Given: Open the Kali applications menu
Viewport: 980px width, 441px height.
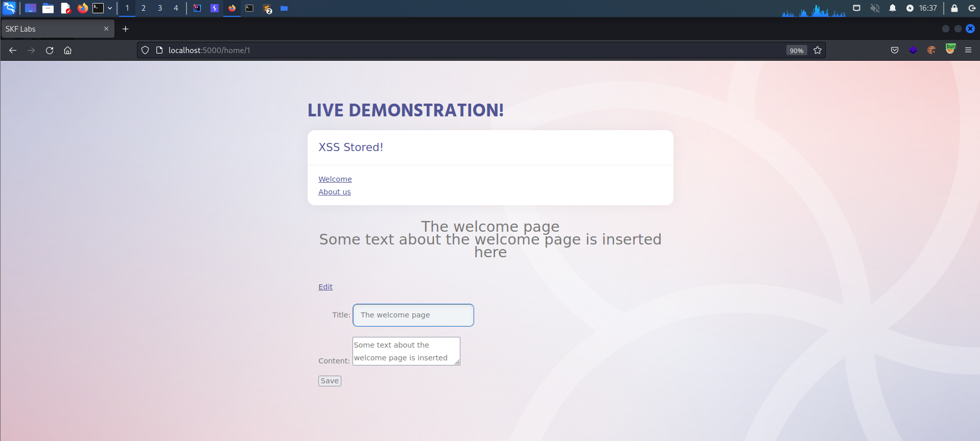Looking at the screenshot, I should [x=9, y=8].
